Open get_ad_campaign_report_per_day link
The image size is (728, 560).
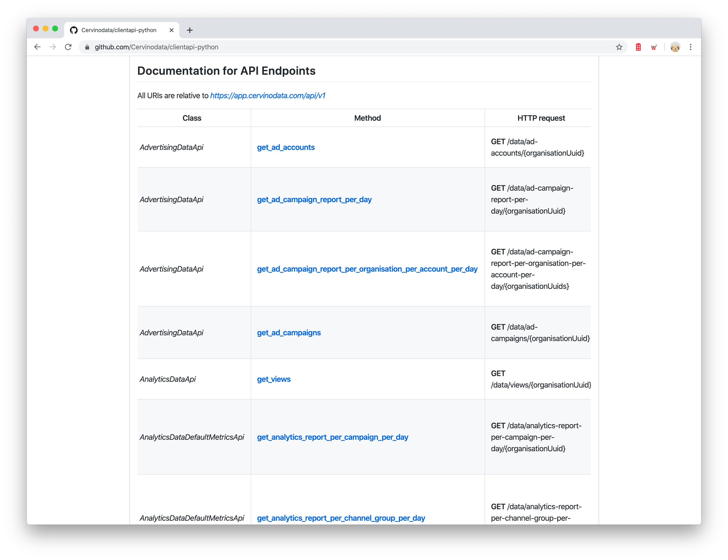(314, 200)
